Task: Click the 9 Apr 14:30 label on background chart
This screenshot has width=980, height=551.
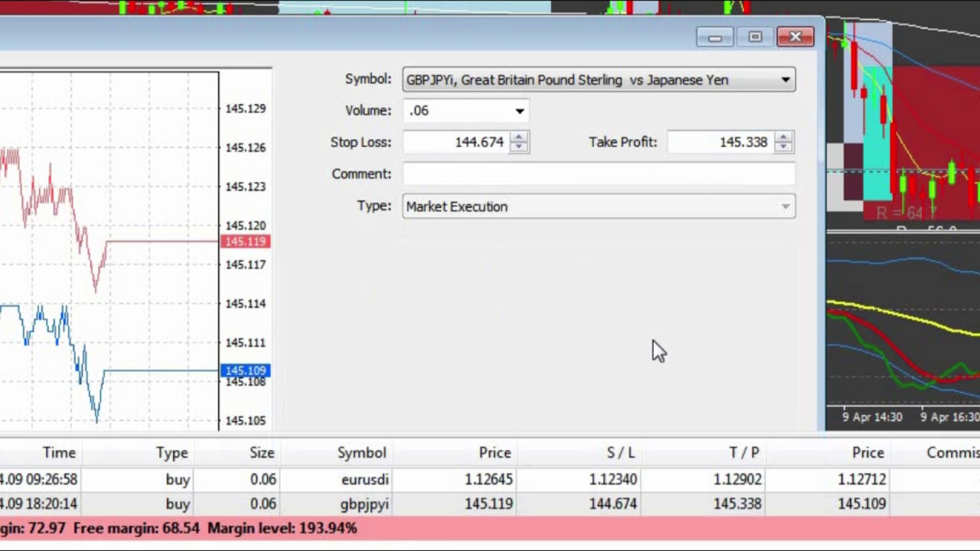Action: 872,417
